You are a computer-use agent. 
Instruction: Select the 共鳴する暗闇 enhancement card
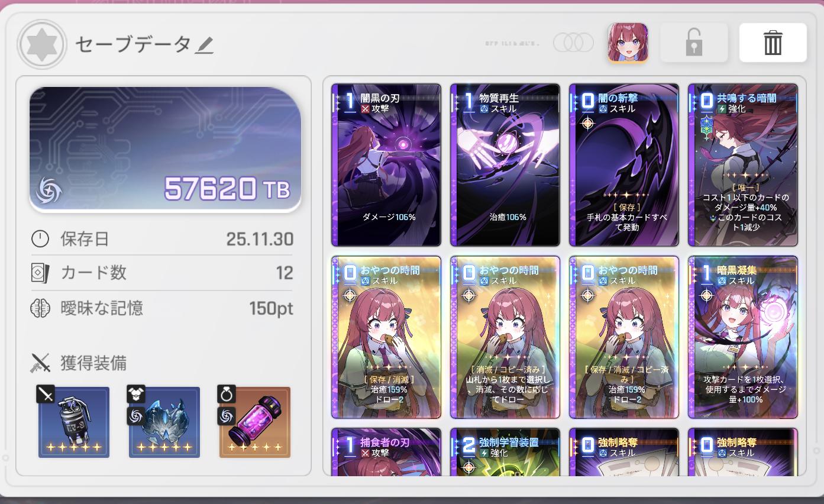[743, 165]
